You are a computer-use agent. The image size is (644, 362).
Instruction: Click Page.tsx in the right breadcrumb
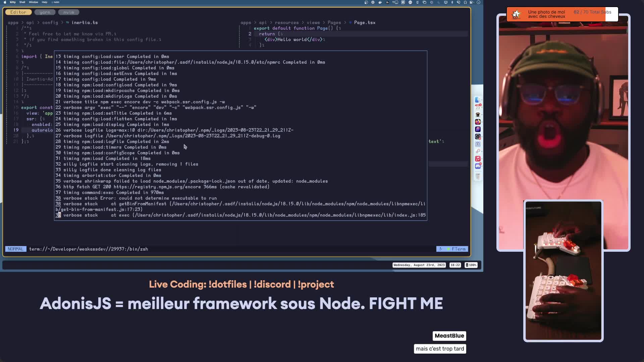[365, 22]
